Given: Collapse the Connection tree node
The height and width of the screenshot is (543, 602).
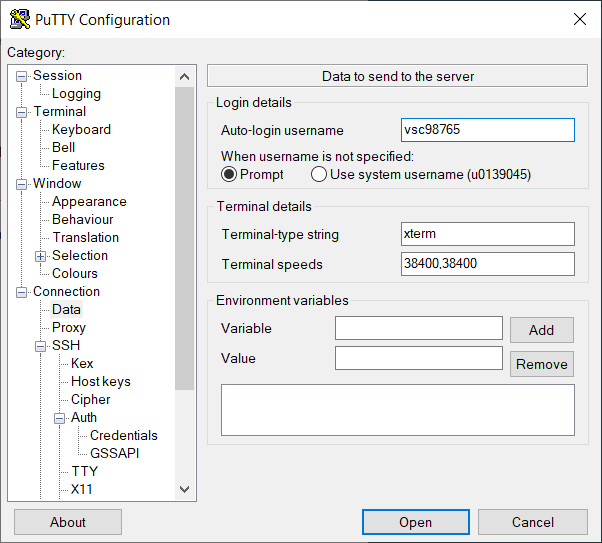Looking at the screenshot, I should click(x=22, y=292).
